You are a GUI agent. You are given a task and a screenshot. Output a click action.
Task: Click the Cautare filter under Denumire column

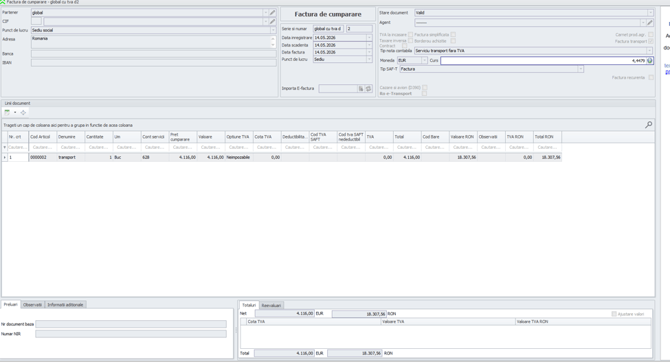click(71, 147)
